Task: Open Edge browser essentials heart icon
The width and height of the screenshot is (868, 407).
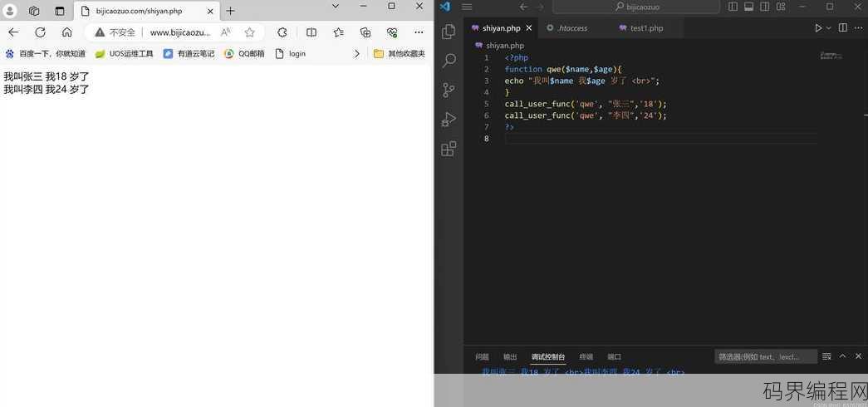Action: click(393, 32)
